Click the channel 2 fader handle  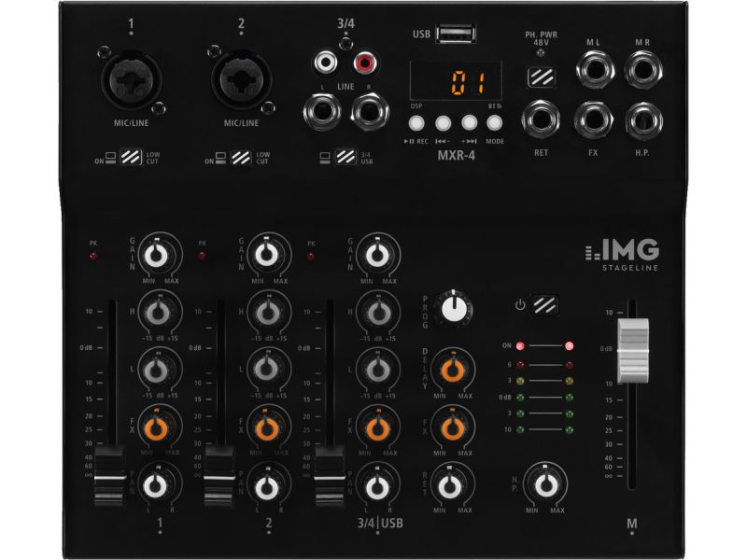click(x=218, y=474)
